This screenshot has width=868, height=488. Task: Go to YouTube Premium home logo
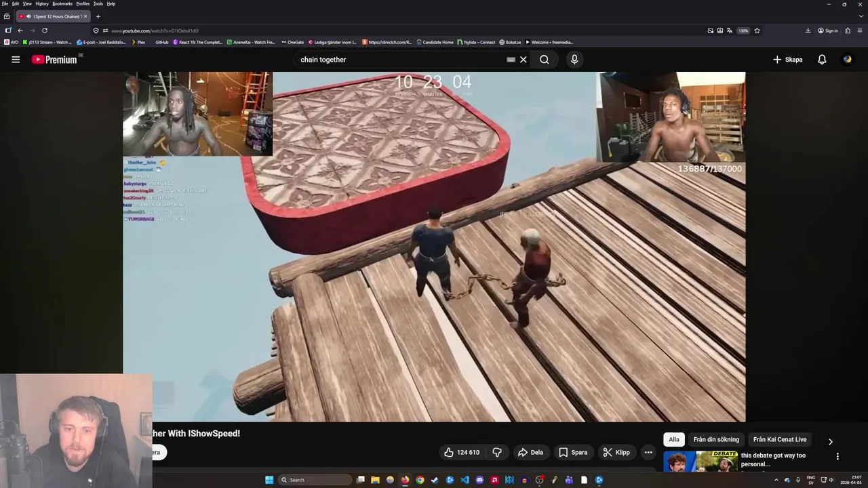point(54,60)
